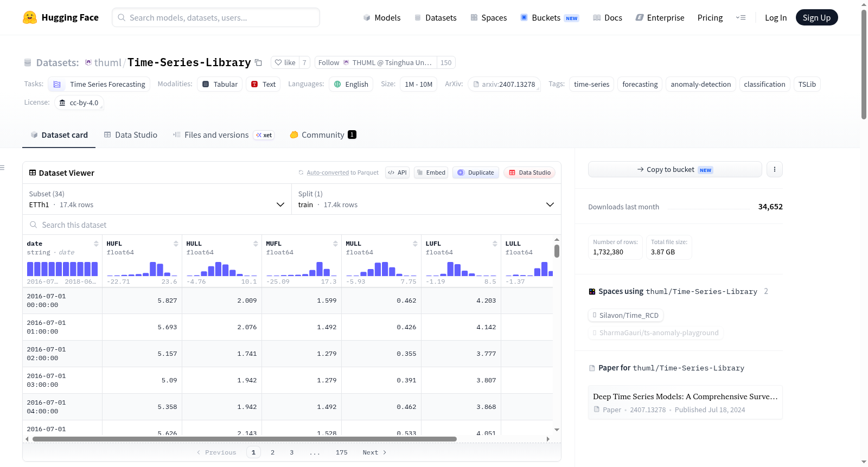Click the thuml organization avatar icon
Image resolution: width=868 pixels, height=467 pixels.
pos(88,62)
